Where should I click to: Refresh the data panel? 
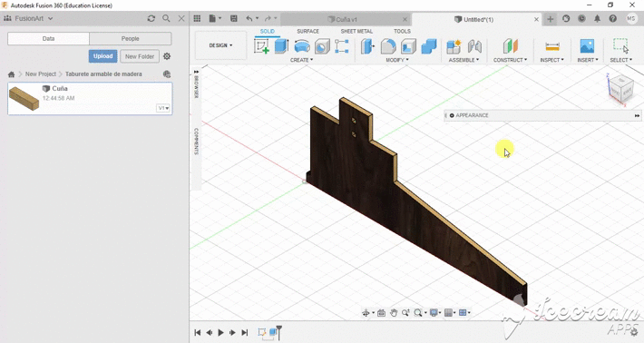(x=151, y=18)
